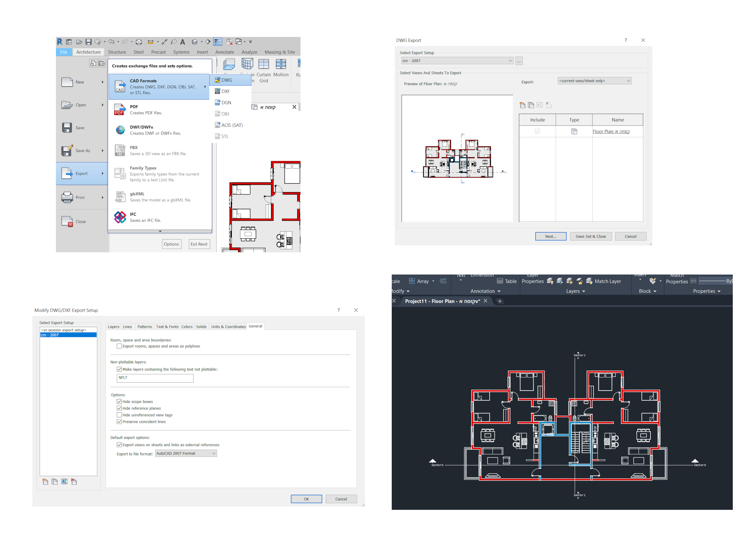Toggle Hide unreferenced view tags checkbox
Image resolution: width=756 pixels, height=534 pixels.
[x=119, y=415]
